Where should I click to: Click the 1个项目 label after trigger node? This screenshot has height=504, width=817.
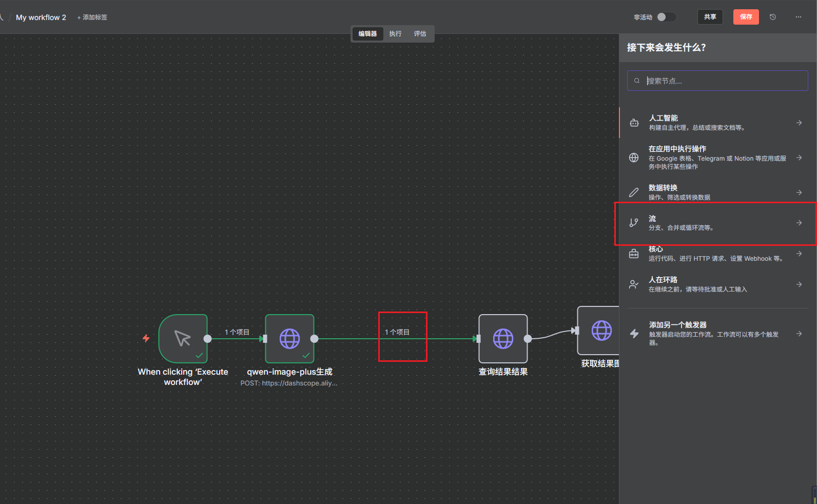237,332
